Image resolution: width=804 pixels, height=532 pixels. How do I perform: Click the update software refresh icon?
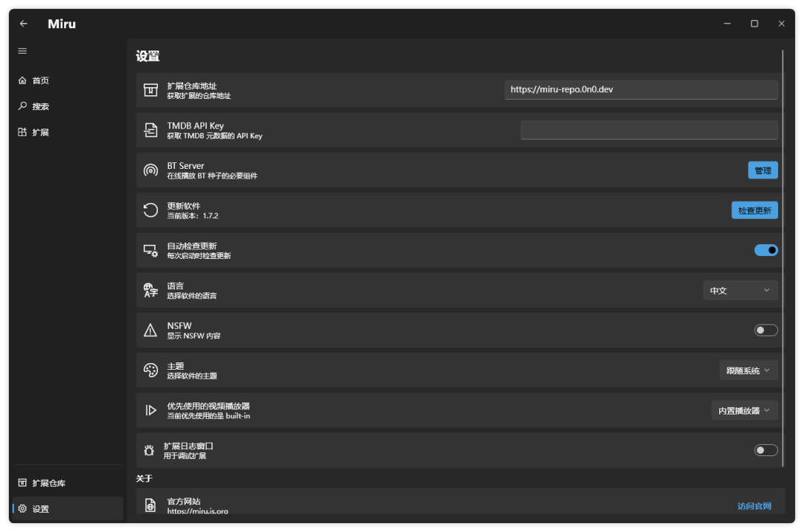coord(150,211)
